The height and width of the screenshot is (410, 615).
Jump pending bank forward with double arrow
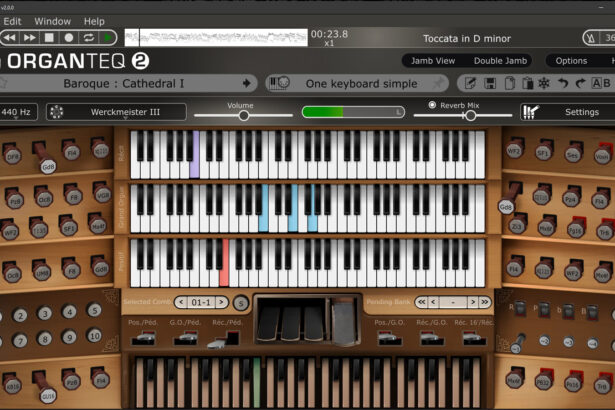pos(484,302)
